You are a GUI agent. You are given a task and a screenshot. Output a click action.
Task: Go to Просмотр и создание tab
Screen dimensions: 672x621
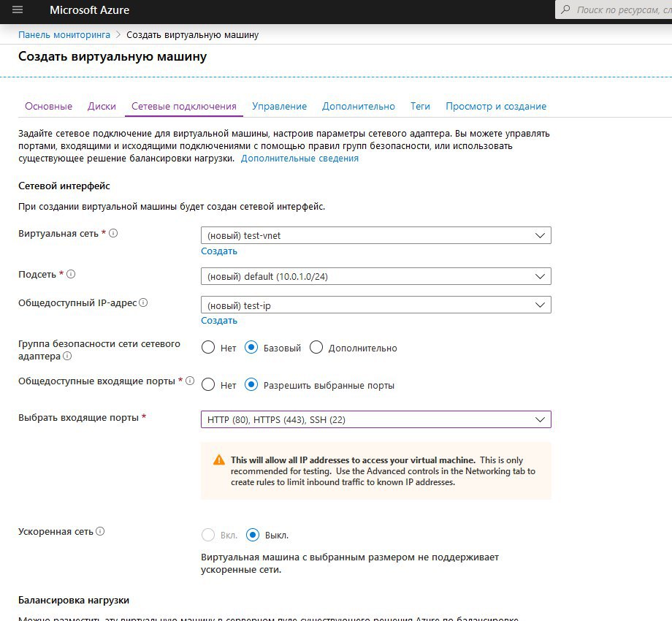(496, 106)
